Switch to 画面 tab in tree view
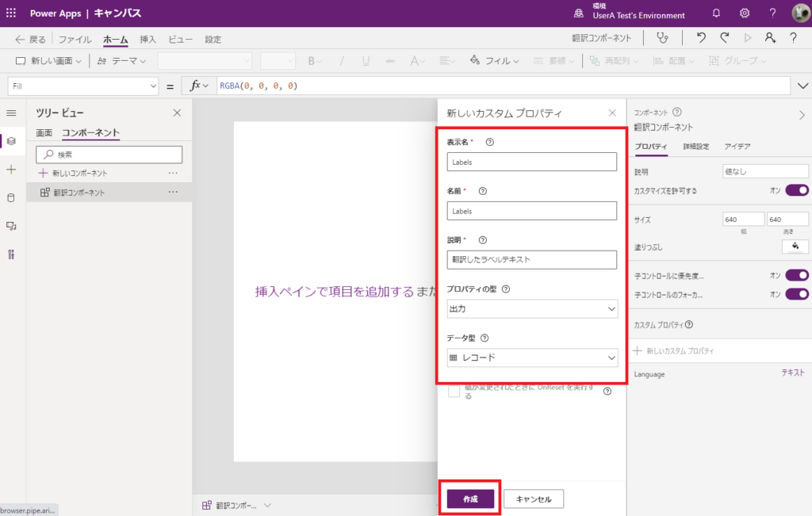This screenshot has height=516, width=812. coord(44,133)
